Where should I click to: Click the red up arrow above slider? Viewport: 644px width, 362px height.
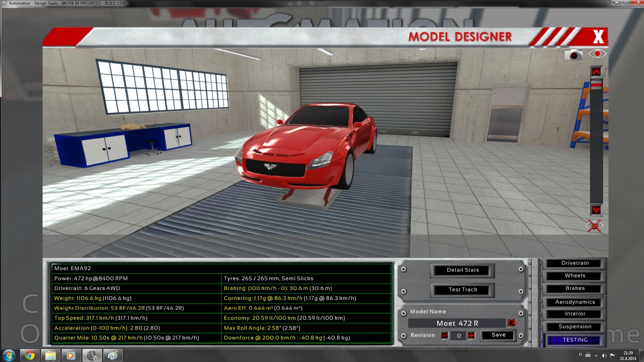(x=596, y=71)
